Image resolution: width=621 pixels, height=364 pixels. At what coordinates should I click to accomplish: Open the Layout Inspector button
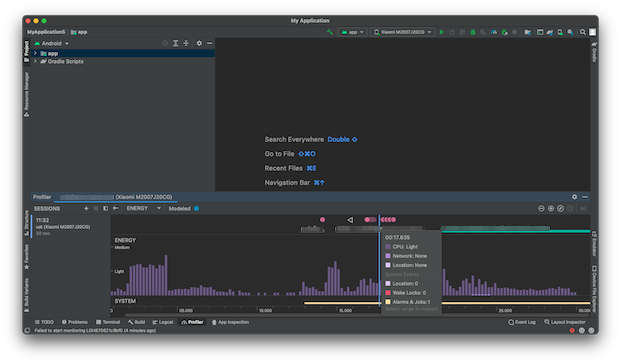pyautogui.click(x=564, y=322)
